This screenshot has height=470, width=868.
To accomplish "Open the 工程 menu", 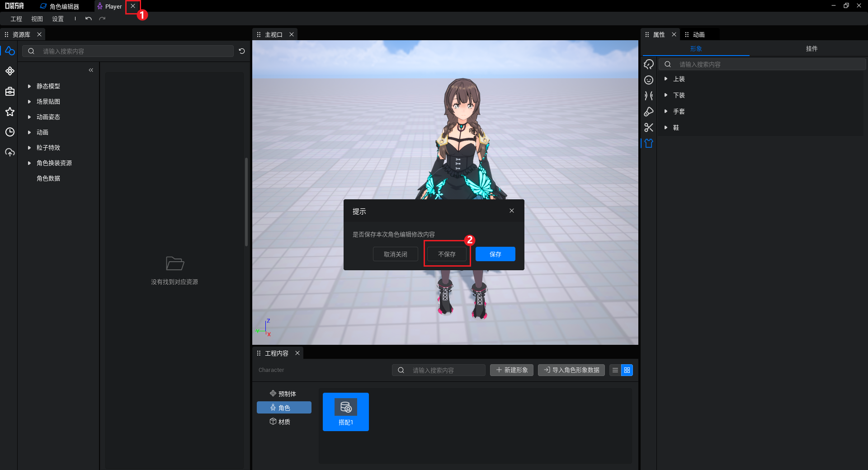I will tap(16, 19).
